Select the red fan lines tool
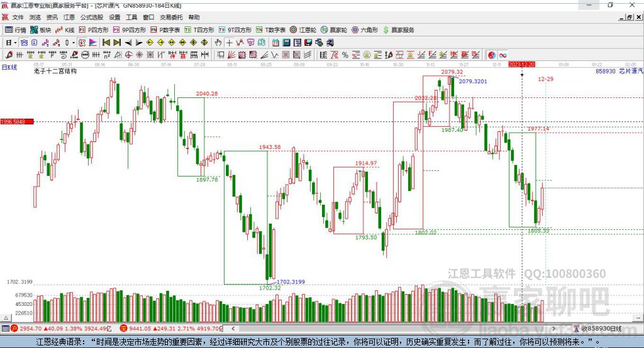 pos(231,55)
